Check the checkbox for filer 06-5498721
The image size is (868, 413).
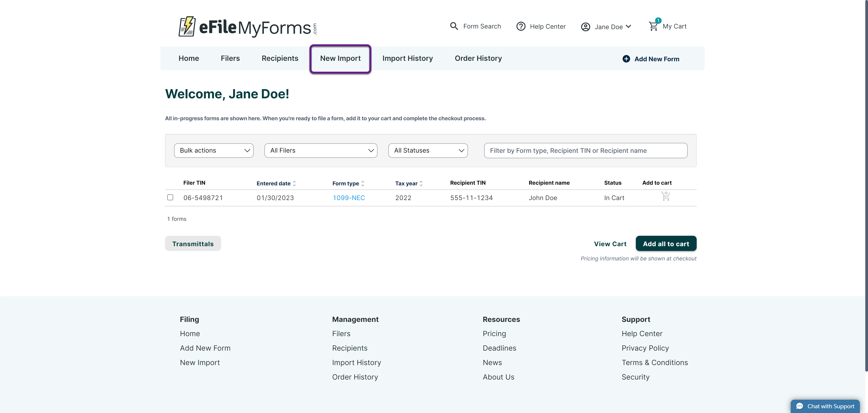(170, 197)
